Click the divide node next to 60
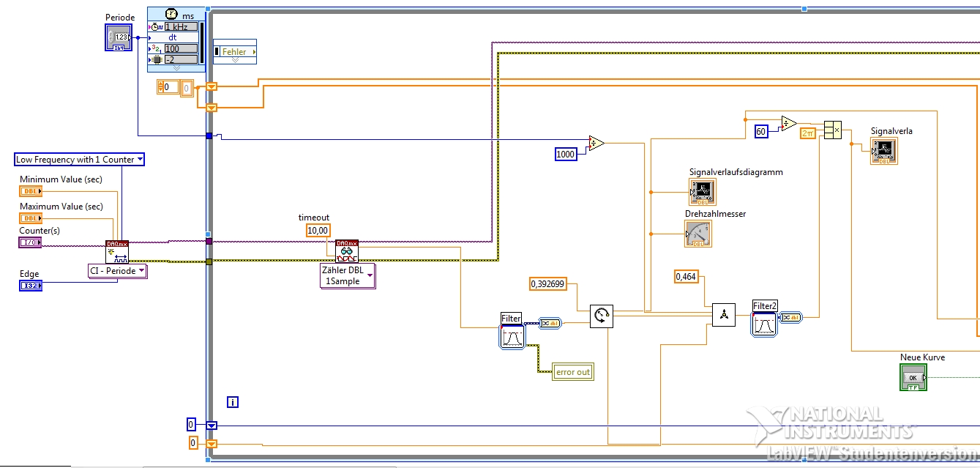The height and width of the screenshot is (468, 980). point(789,123)
